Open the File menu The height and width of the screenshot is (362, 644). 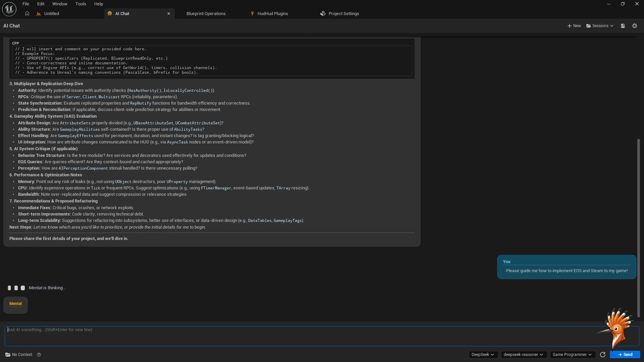point(26,4)
